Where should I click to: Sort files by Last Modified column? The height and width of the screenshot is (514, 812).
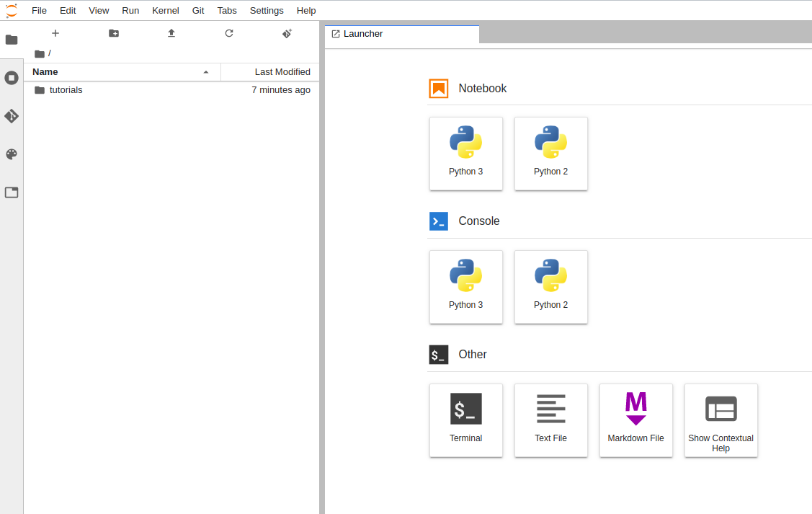click(269, 72)
